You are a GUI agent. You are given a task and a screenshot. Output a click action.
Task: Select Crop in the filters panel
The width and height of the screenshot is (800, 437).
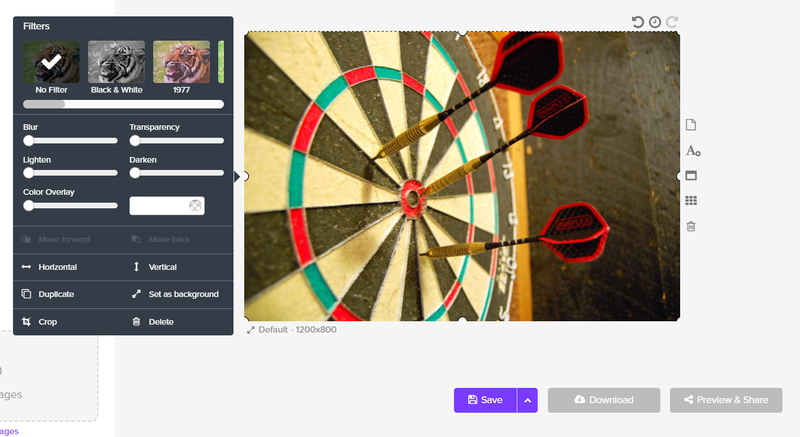(x=47, y=322)
